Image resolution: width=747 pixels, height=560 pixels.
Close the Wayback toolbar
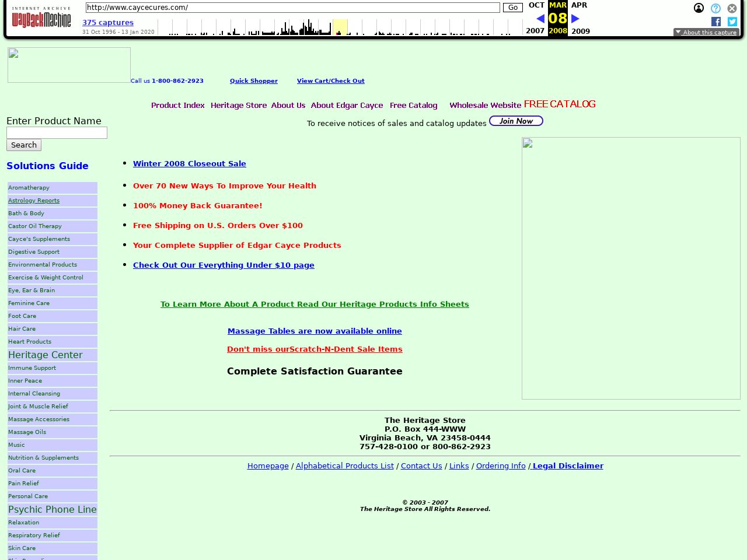[x=732, y=8]
